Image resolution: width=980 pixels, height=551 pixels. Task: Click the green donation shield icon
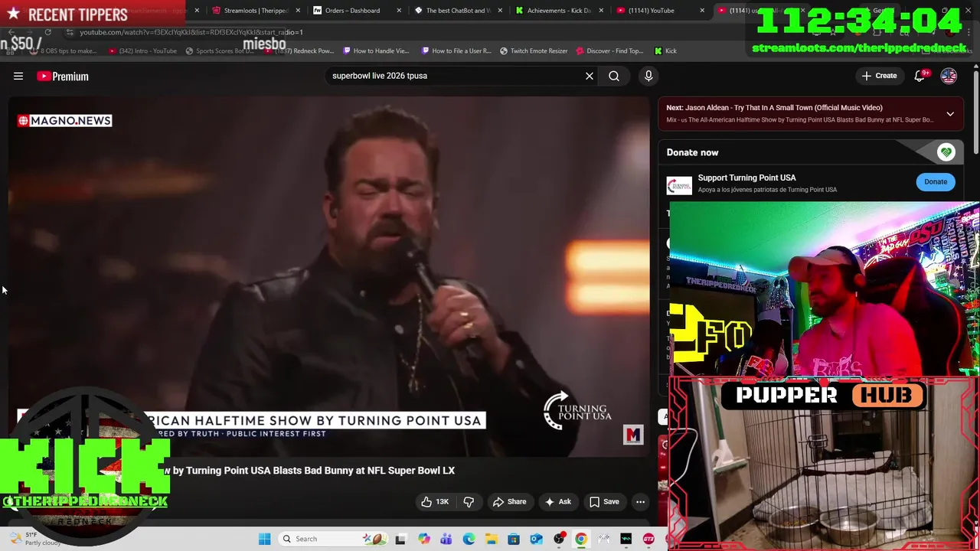pos(946,152)
